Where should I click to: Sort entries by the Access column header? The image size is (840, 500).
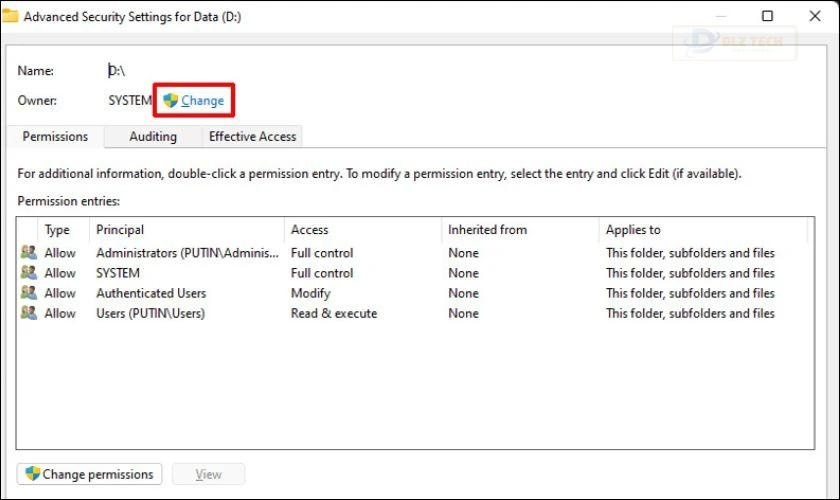tap(309, 230)
